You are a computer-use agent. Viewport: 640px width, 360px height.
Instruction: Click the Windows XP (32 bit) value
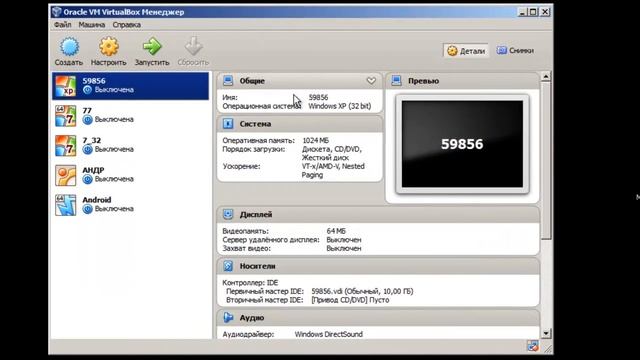point(340,106)
